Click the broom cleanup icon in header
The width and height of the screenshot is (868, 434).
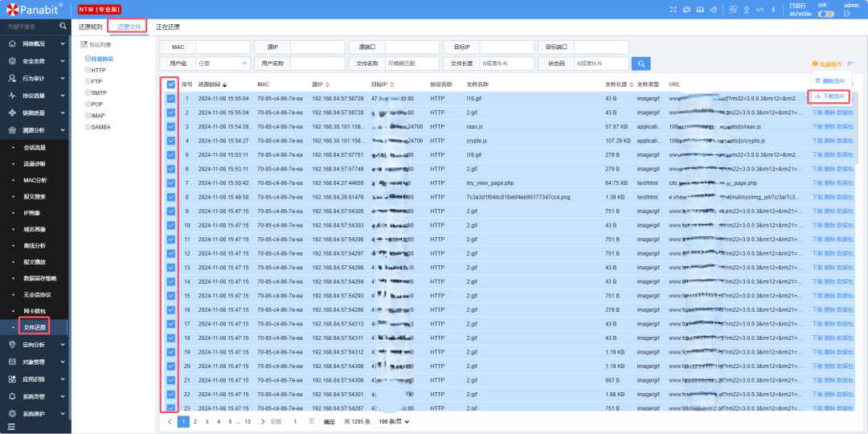click(714, 10)
